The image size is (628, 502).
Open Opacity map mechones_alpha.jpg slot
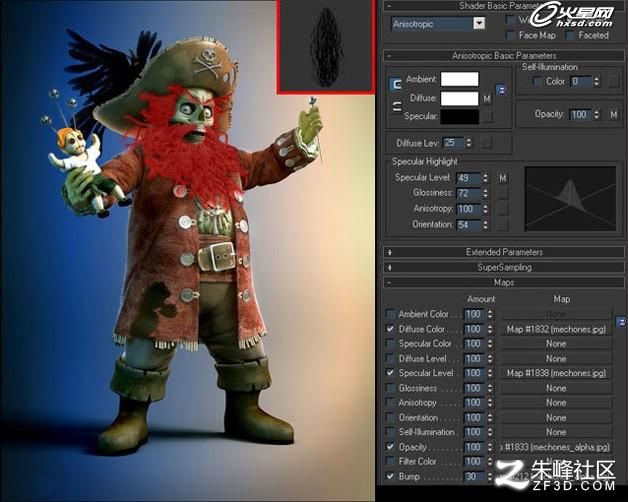[x=556, y=447]
